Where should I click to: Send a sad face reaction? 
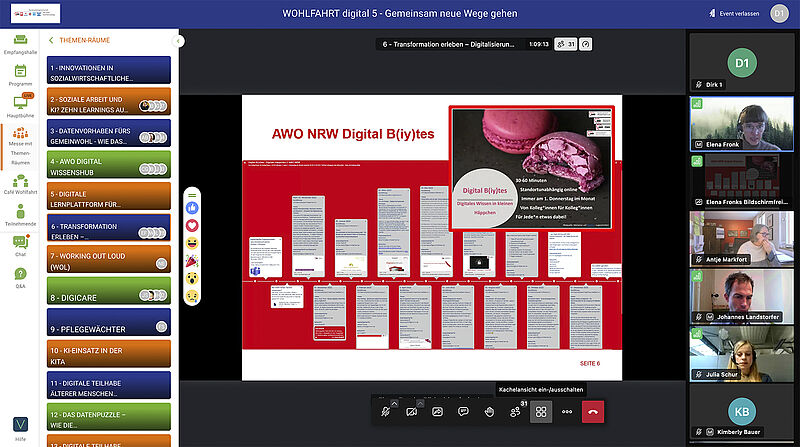(x=192, y=296)
